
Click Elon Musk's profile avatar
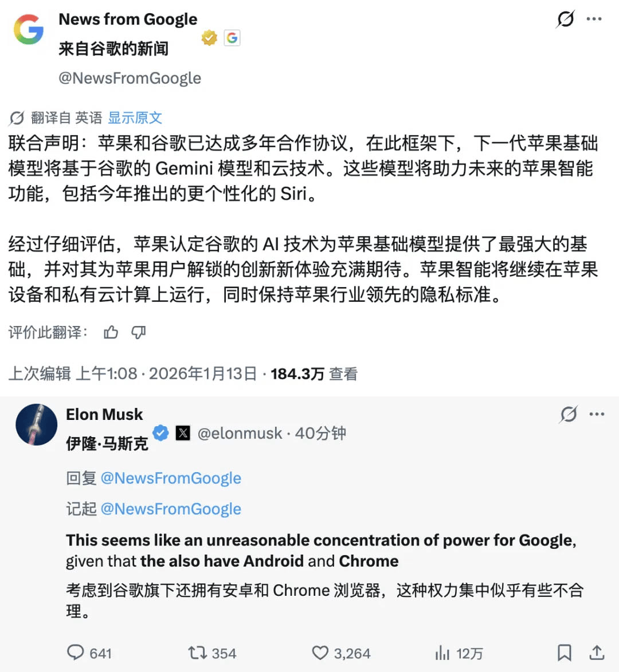click(x=36, y=425)
